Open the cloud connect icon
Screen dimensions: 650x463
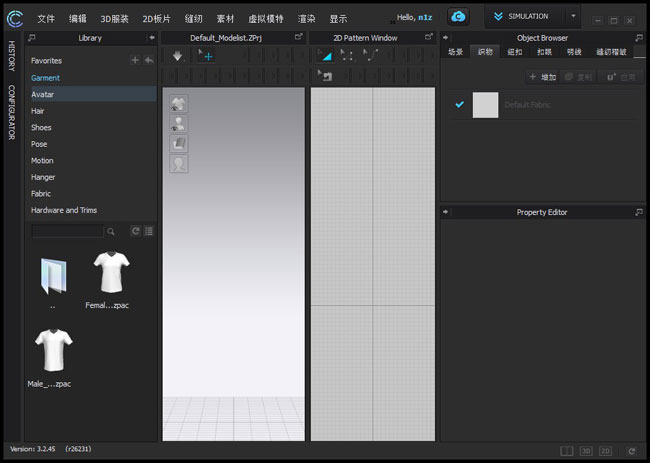[458, 17]
